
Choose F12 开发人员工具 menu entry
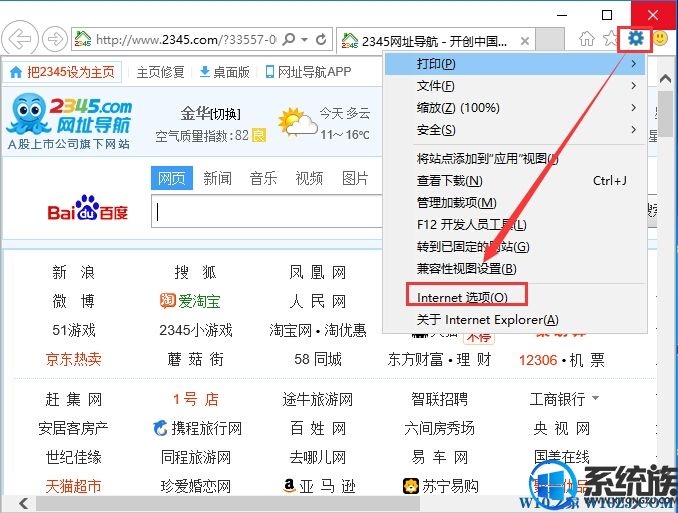(515, 225)
